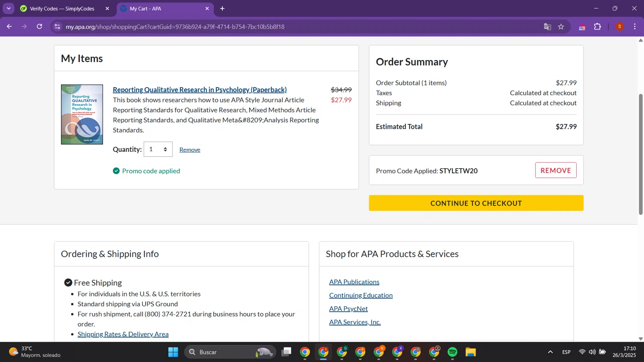
Task: Open the APA Services, Inc. link
Action: pyautogui.click(x=355, y=322)
